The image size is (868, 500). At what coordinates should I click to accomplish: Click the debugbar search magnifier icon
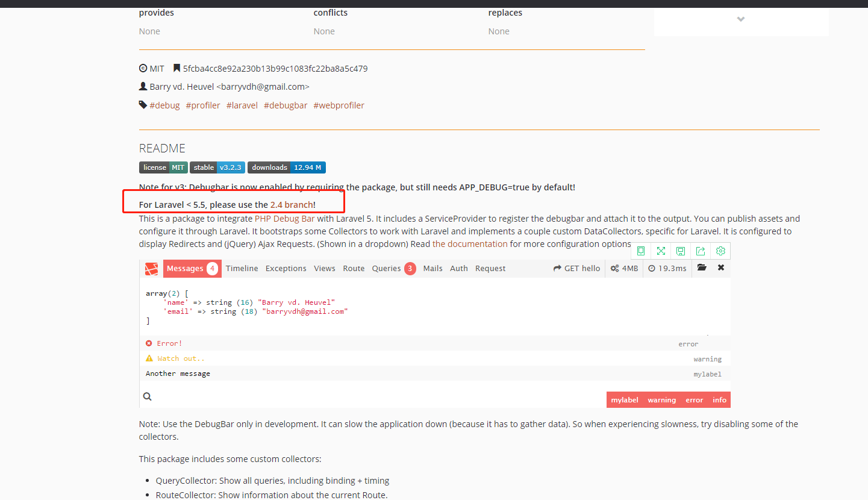[147, 396]
